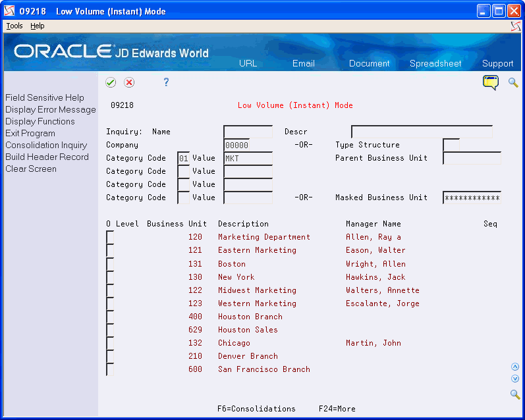Click manager name Hawkins, Jack
Viewport: 525px width, 420px height.
pos(375,277)
